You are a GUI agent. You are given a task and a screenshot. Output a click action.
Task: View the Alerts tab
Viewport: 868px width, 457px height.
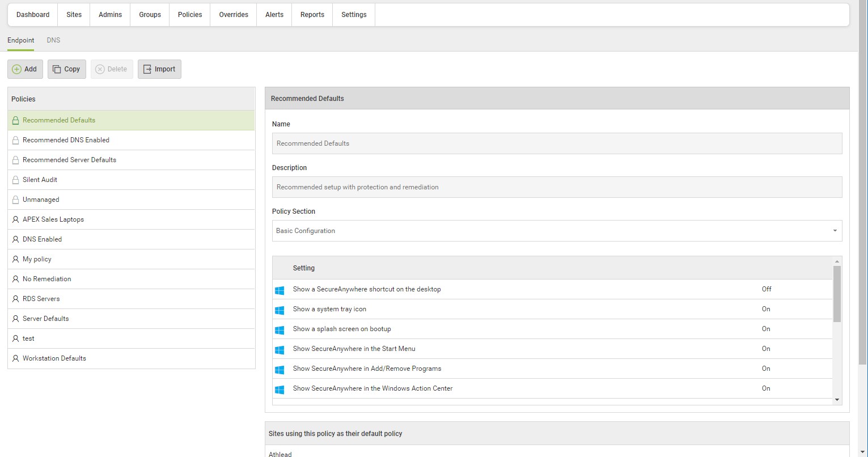coord(274,15)
